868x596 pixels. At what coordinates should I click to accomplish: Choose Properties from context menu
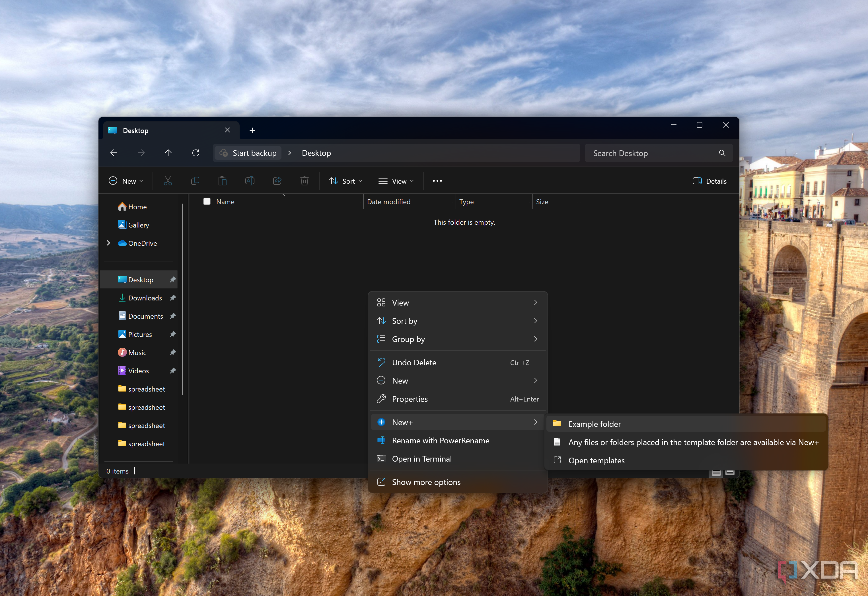(458, 399)
